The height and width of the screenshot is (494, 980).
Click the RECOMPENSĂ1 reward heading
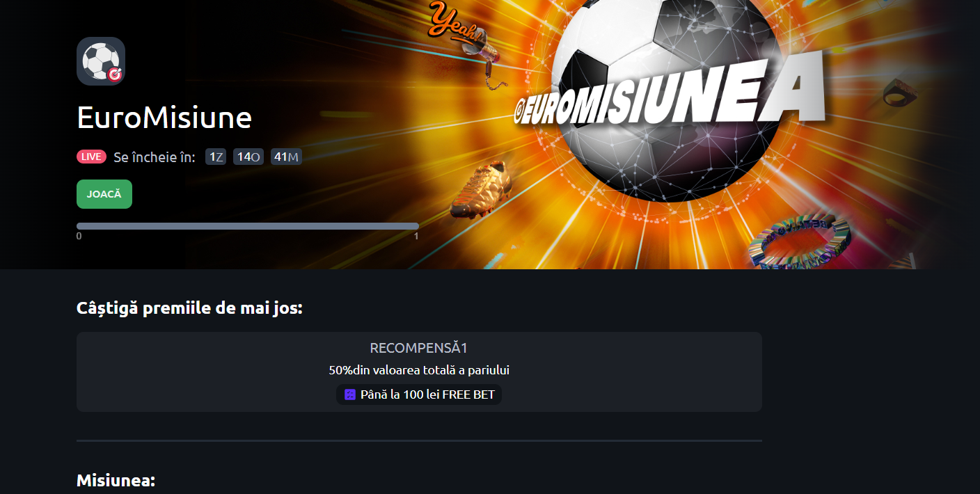pos(419,348)
